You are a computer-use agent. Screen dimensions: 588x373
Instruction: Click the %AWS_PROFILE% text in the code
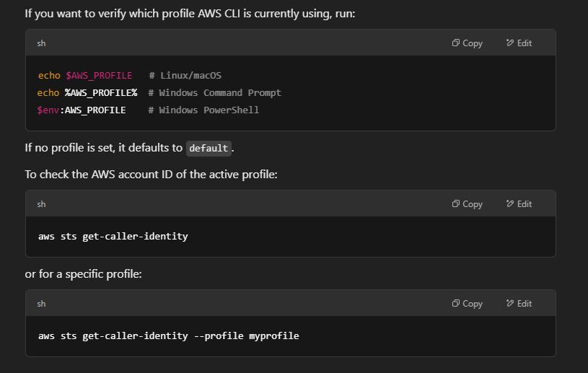[x=101, y=92]
